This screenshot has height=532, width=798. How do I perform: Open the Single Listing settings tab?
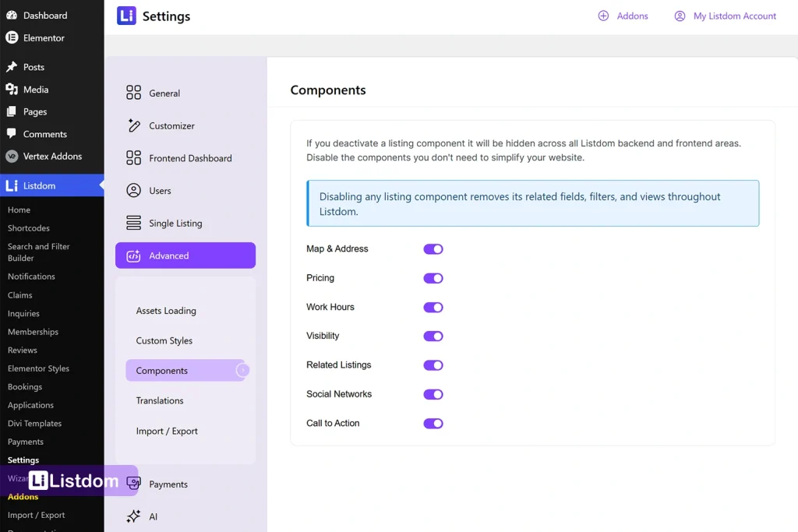[185, 224]
